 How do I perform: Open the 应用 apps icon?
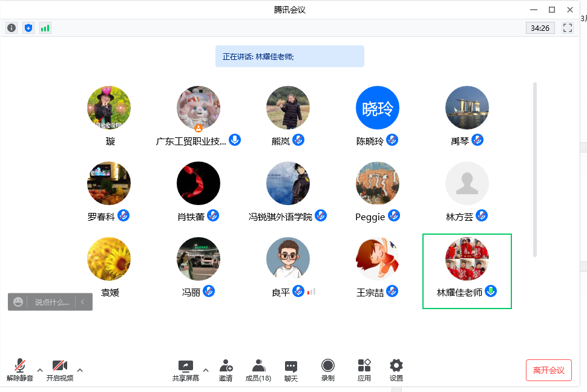coord(364,370)
